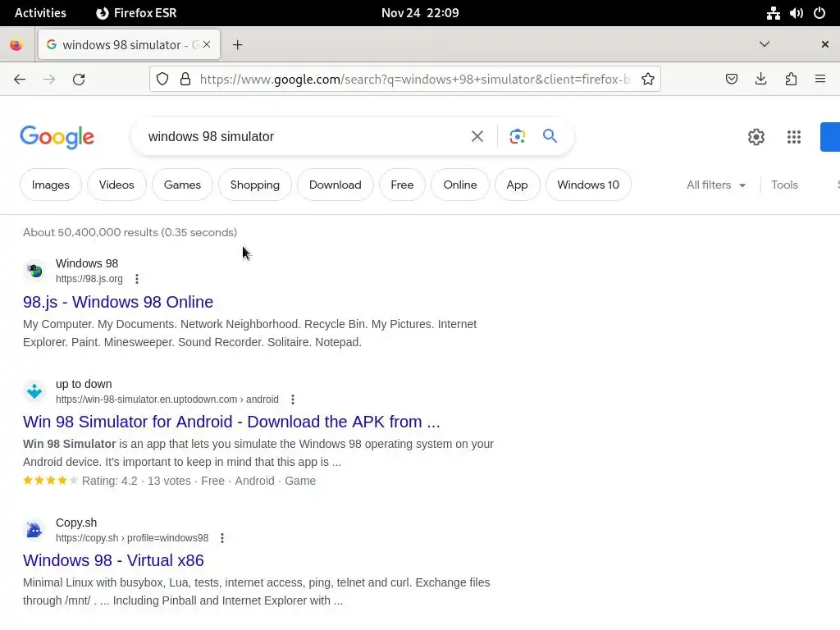This screenshot has width=840, height=630.
Task: Click the up to down favicon
Action: point(34,391)
